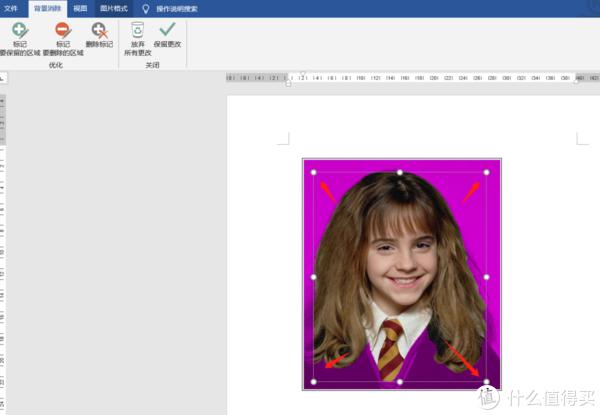Click the ruler tab selector at ruler corner
This screenshot has height=415, width=600.
(3, 78)
